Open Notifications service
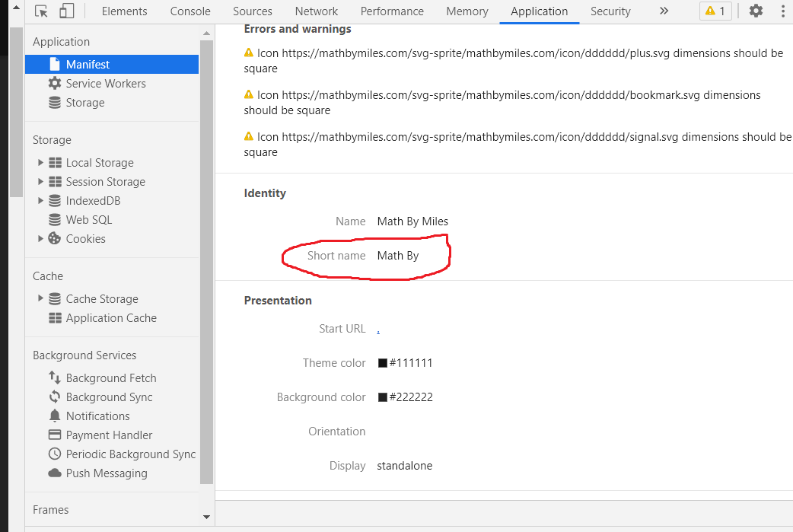Screen dimensions: 793x532 [x=97, y=416]
